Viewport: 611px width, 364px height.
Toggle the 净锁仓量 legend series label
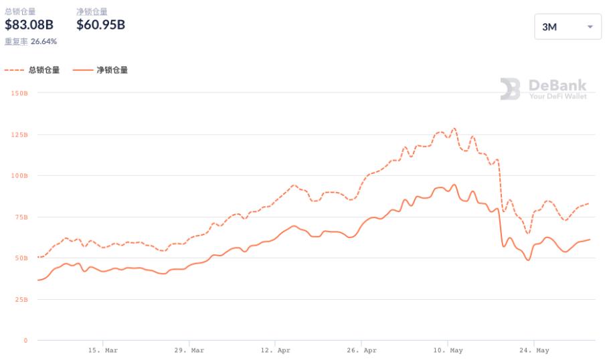[x=112, y=70]
